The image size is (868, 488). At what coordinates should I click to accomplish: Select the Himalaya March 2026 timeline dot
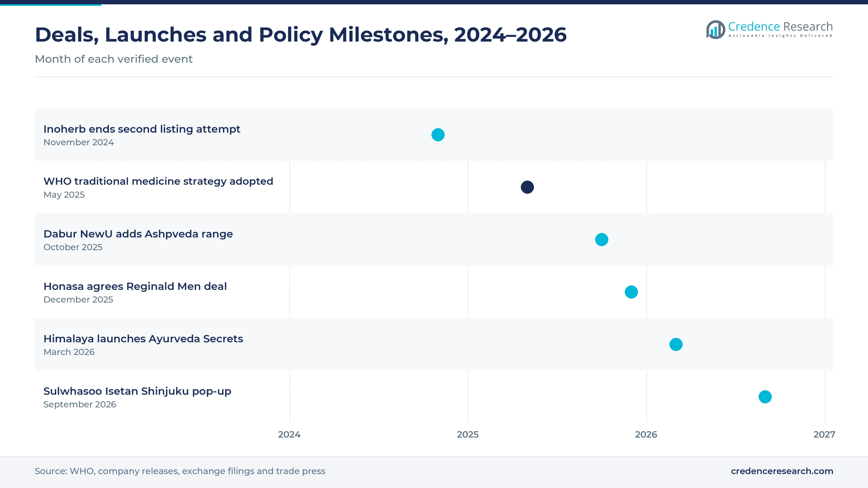(x=676, y=344)
